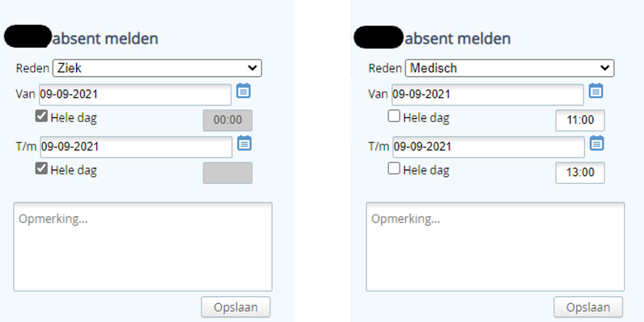Open calendar picker for T/m date in Medisch form

pyautogui.click(x=597, y=143)
